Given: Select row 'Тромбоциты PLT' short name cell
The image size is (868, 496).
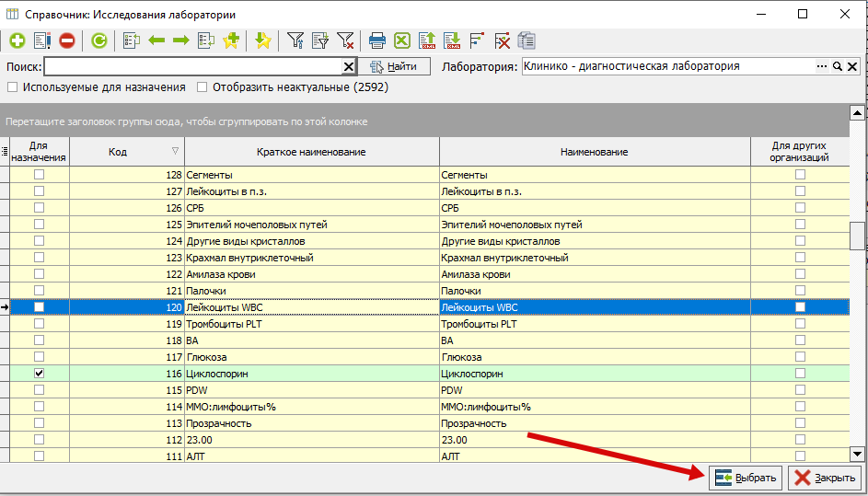Looking at the screenshot, I should (312, 324).
